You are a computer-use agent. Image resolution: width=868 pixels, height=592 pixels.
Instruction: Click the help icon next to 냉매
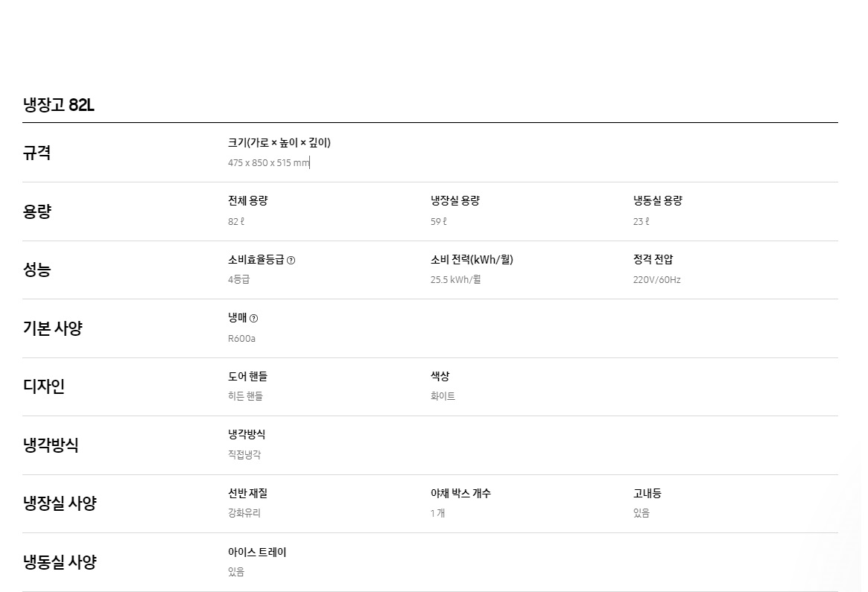(x=254, y=319)
